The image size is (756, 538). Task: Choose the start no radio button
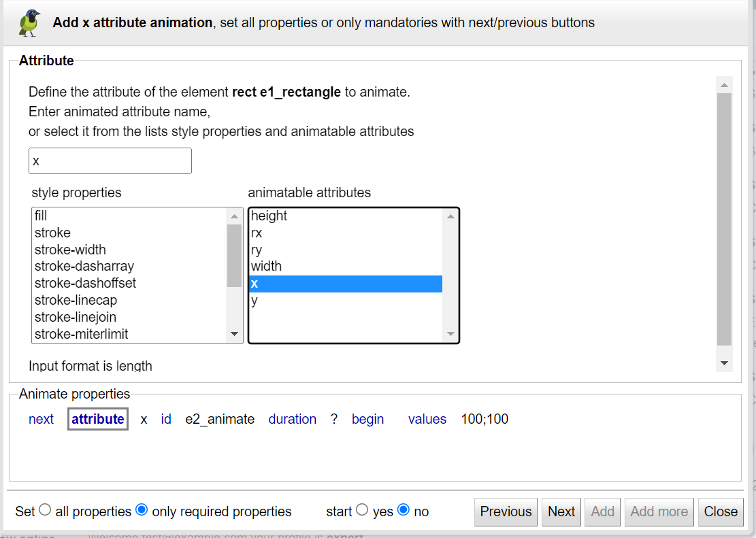point(404,509)
